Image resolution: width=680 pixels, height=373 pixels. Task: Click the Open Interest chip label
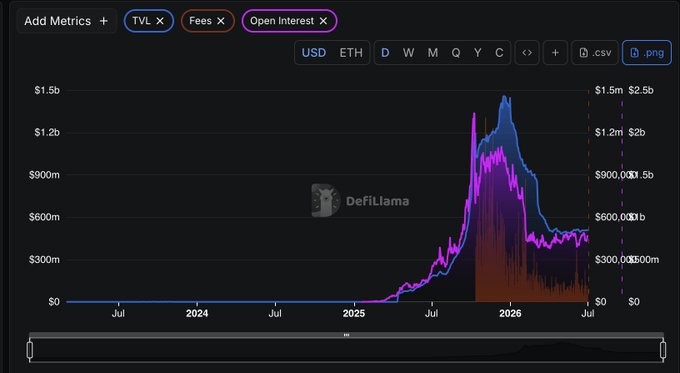(x=282, y=21)
